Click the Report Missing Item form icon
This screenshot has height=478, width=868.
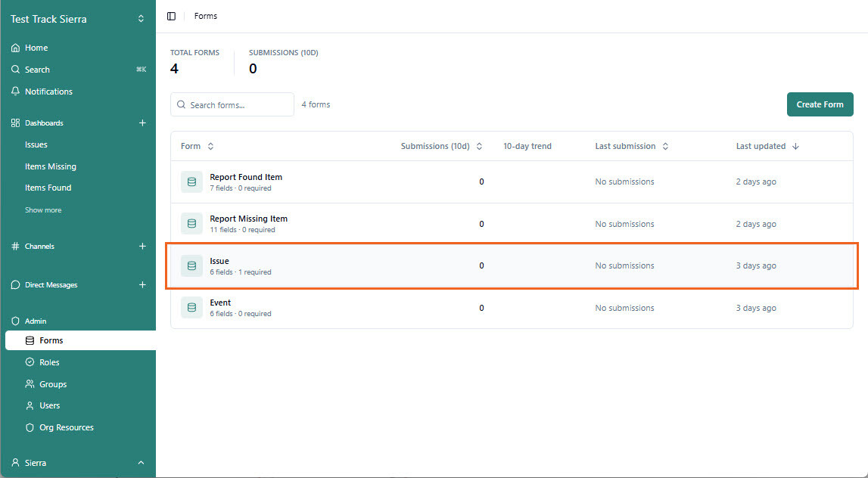pyautogui.click(x=191, y=224)
